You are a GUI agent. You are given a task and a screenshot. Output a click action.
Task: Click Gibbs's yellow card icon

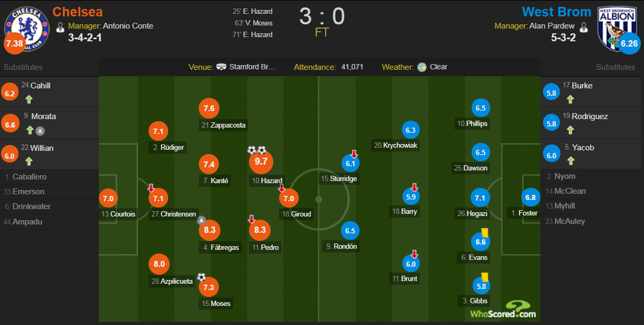click(x=484, y=276)
